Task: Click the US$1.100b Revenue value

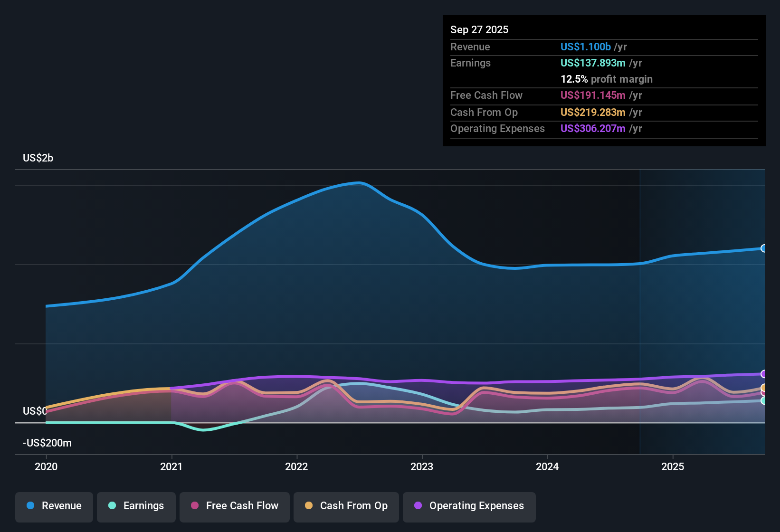Action: (585, 47)
